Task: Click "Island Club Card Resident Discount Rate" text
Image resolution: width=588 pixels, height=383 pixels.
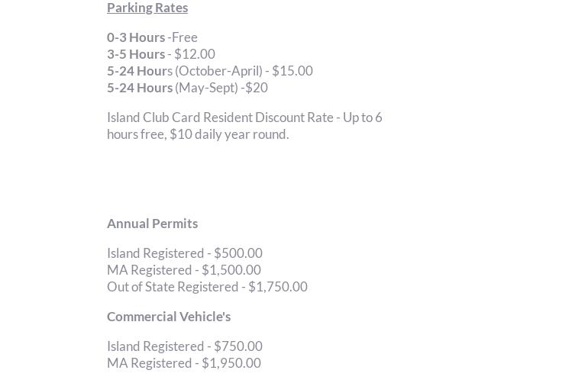Action: click(220, 117)
